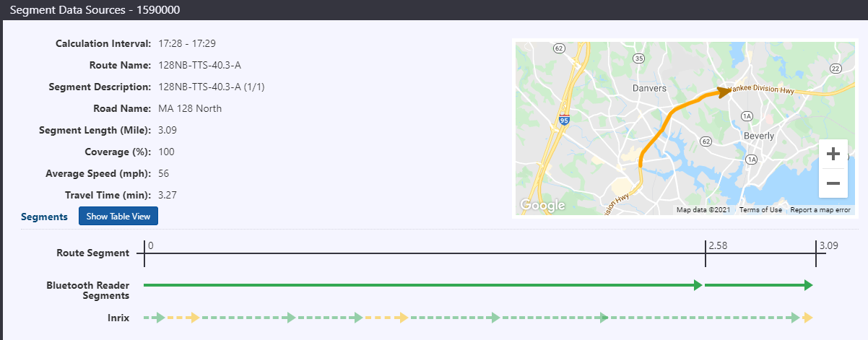Click the route direction arrowhead on map

pos(723,92)
